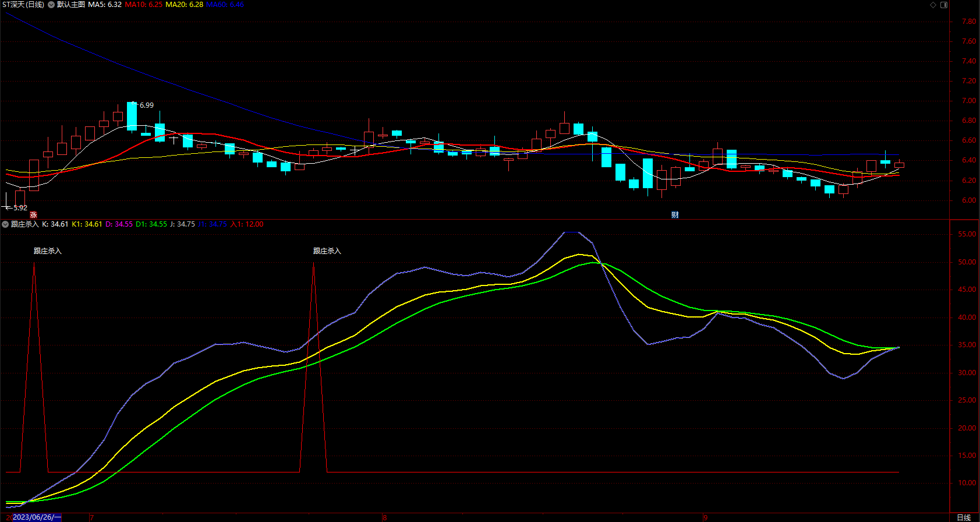Viewport: 980px width, 522px height.
Task: Click the tall cyan candlestick near 6.99
Action: (132, 117)
